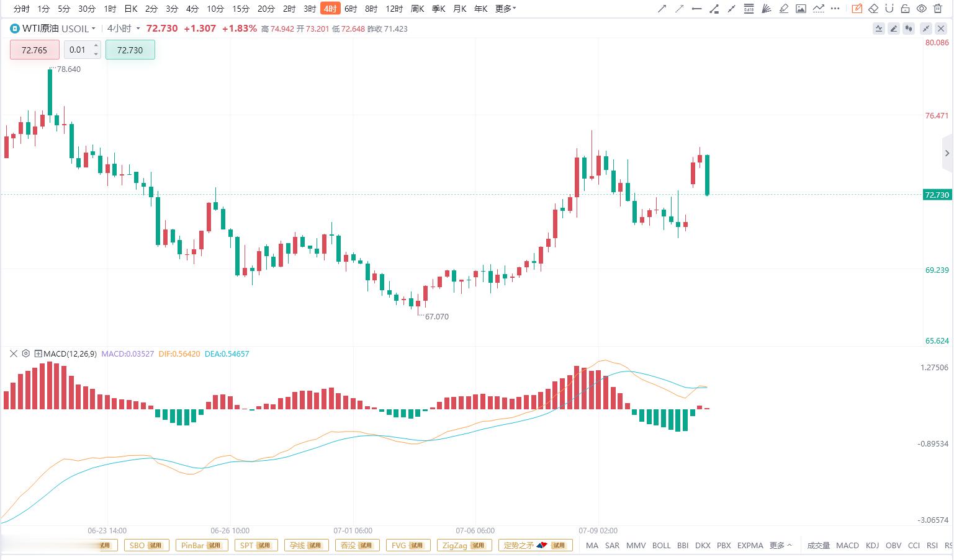Viewport: 954px width, 560px height.
Task: Expand the MACD indicator plus box
Action: [x=38, y=353]
